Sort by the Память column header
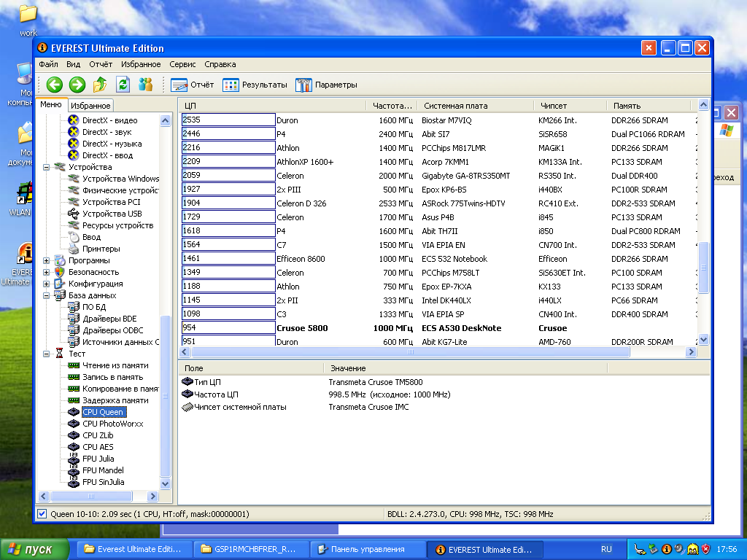 [x=649, y=106]
